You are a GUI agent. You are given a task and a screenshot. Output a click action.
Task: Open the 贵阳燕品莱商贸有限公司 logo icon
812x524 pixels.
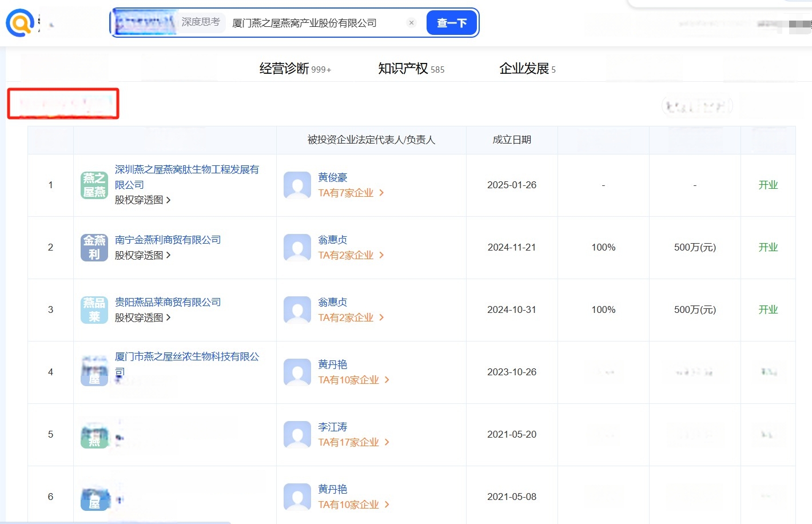[94, 310]
